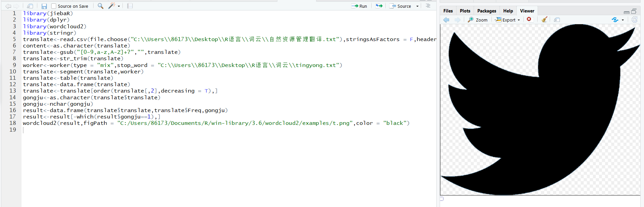The height and width of the screenshot is (207, 644).
Task: Click the bird silhouette image in viewer
Action: coord(540,109)
